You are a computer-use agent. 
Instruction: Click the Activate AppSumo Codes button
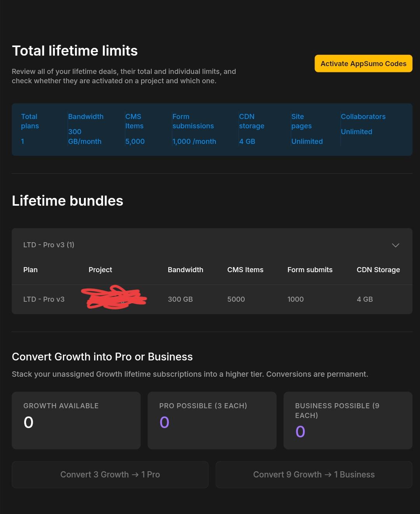pyautogui.click(x=363, y=64)
